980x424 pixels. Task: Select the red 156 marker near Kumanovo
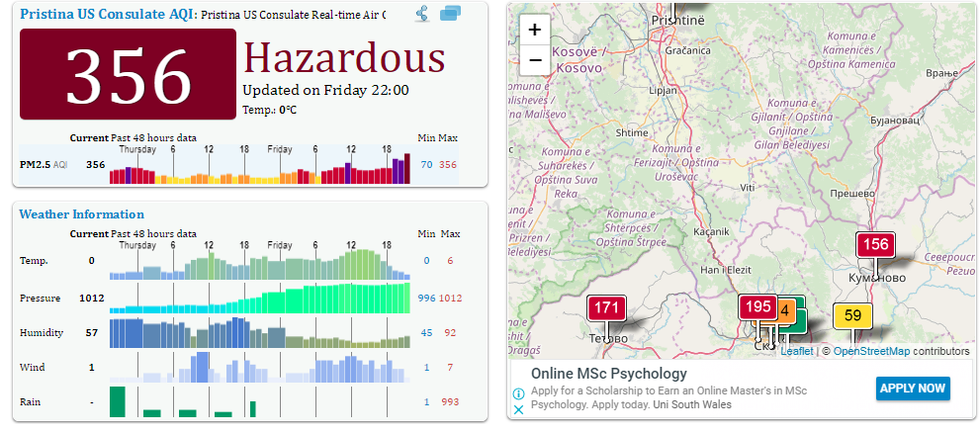coord(875,245)
